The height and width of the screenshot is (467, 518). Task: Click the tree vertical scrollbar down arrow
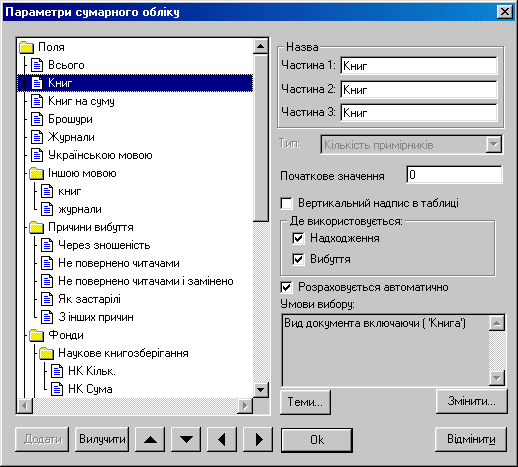click(261, 390)
